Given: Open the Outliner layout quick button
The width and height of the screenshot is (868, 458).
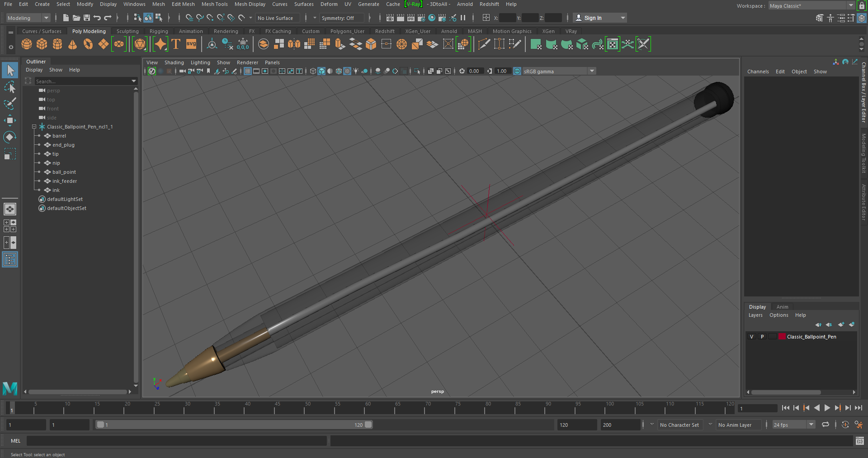Looking at the screenshot, I should [x=10, y=259].
